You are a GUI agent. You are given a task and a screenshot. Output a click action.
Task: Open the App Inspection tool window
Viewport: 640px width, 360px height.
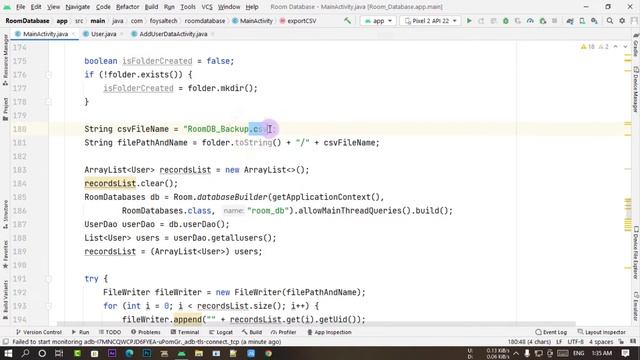click(329, 332)
